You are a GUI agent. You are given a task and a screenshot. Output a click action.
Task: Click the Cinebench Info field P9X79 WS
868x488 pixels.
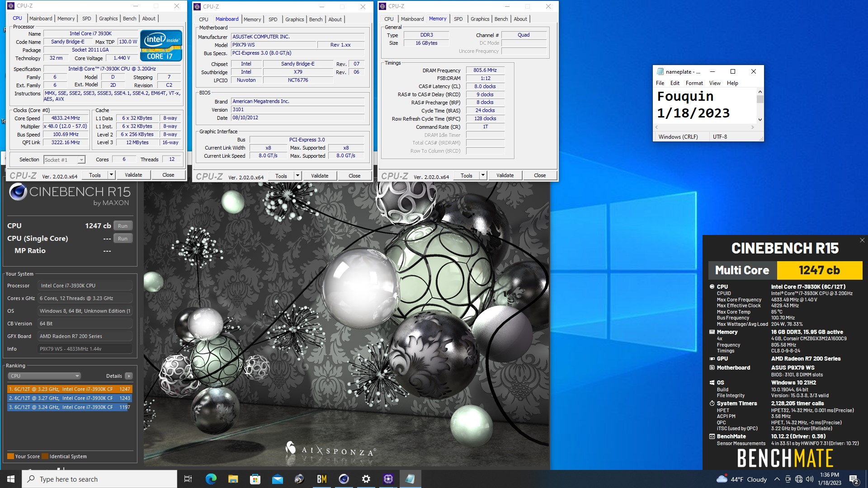(85, 349)
